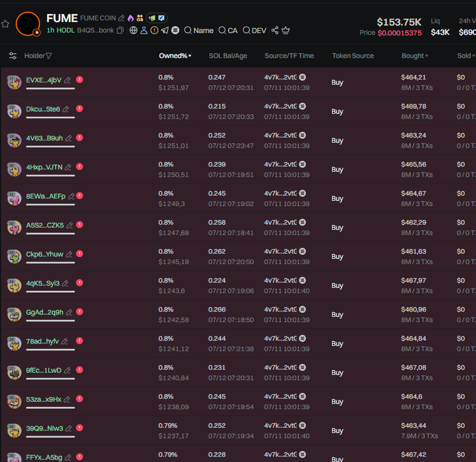Open avatar of holder Ckp6...Yhuw
The image size is (476, 462).
pyautogui.click(x=15, y=257)
